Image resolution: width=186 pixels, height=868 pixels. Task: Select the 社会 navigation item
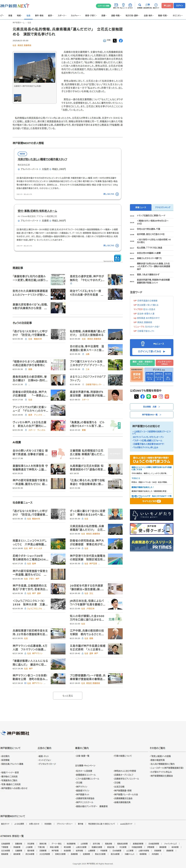pos(28,15)
